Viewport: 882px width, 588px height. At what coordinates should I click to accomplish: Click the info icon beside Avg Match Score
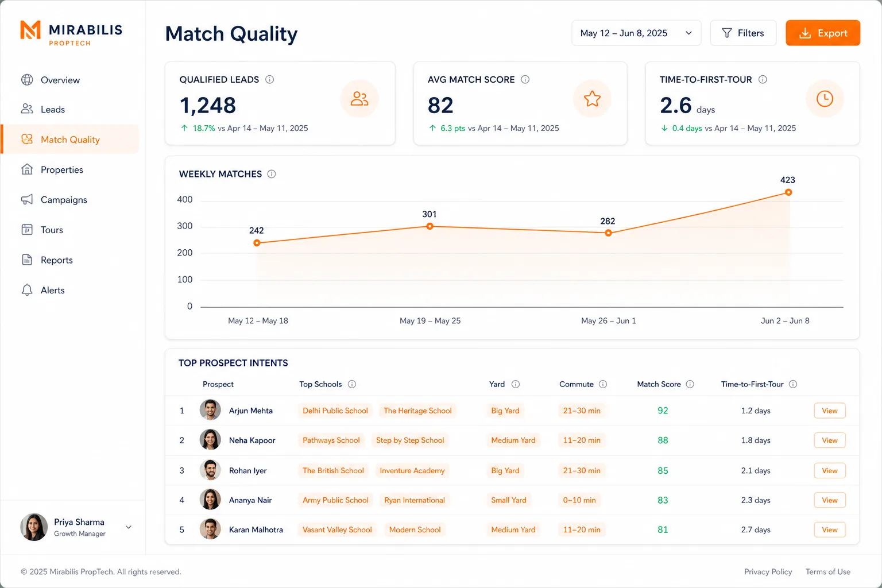coord(525,79)
